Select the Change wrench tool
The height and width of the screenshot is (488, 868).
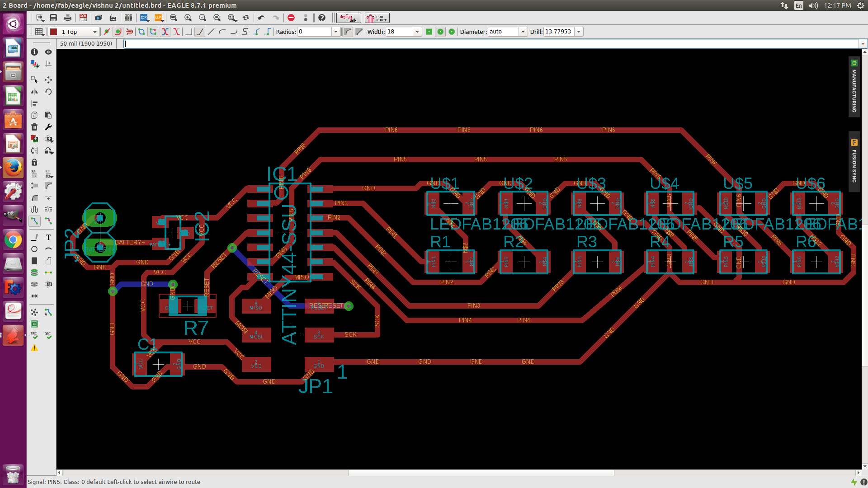click(48, 127)
